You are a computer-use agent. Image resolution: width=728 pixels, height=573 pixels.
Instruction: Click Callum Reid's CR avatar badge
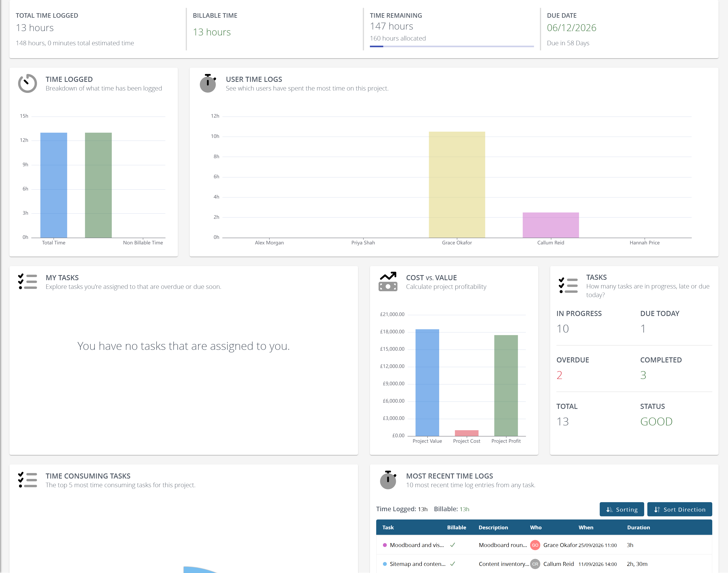535,564
